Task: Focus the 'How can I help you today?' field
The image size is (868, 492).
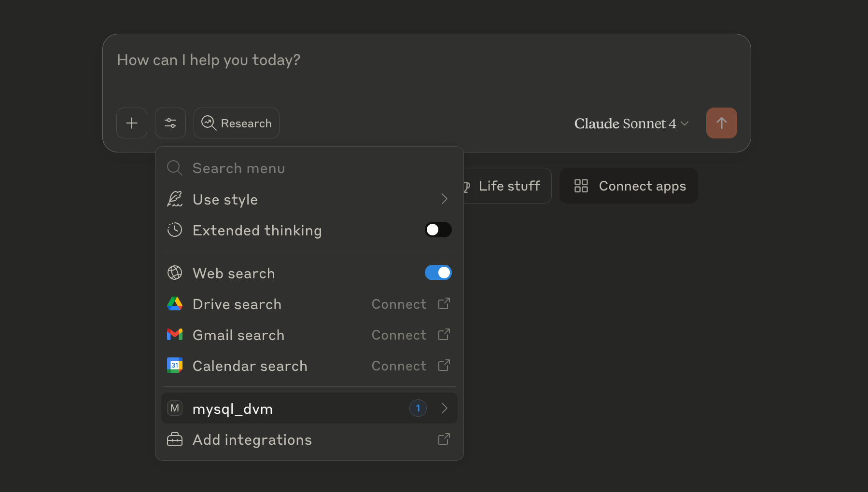Action: click(x=426, y=60)
